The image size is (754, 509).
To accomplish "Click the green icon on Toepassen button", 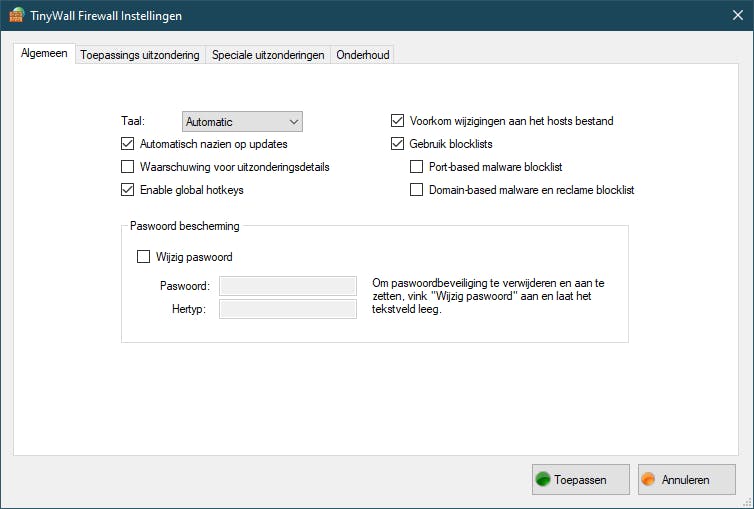I will pyautogui.click(x=544, y=480).
